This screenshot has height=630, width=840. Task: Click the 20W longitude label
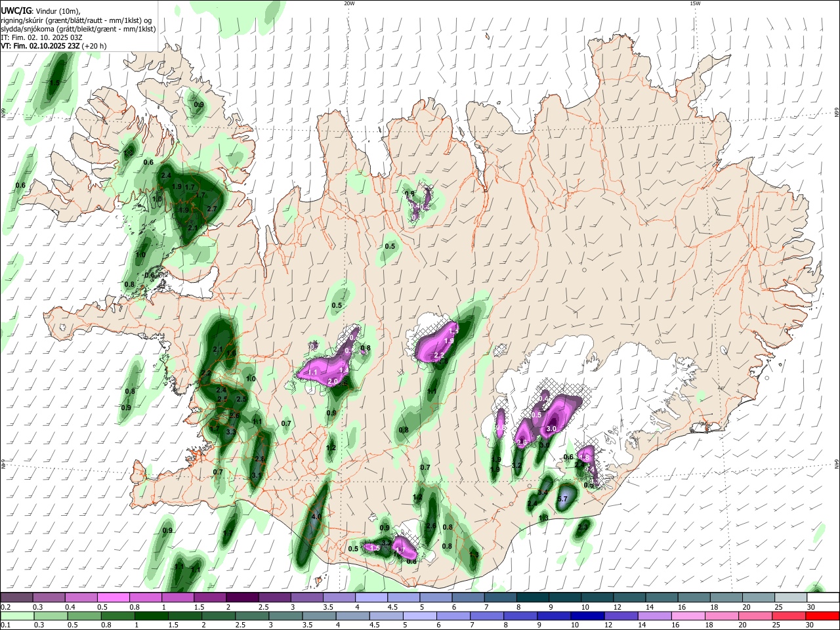[349, 3]
